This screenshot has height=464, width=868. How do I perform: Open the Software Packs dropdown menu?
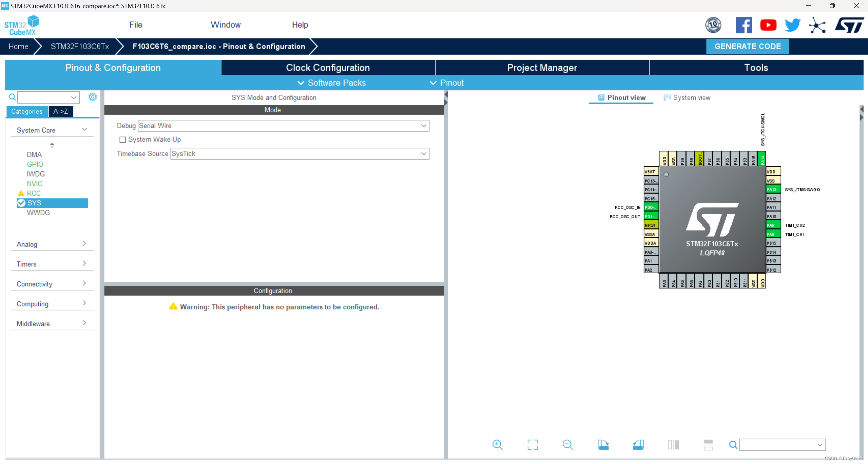tap(331, 83)
